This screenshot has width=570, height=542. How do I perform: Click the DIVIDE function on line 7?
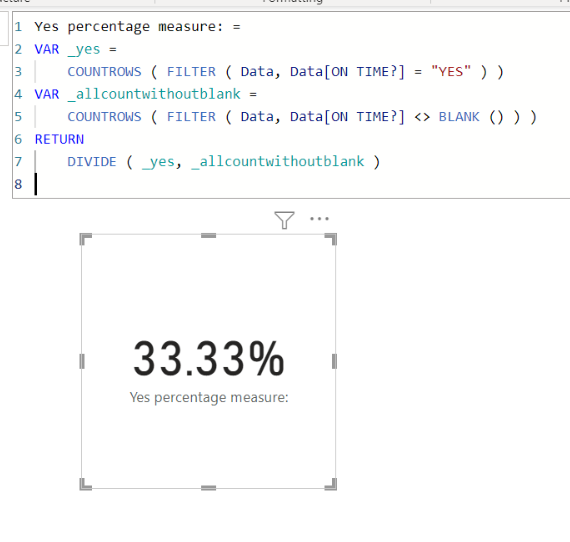point(92,162)
